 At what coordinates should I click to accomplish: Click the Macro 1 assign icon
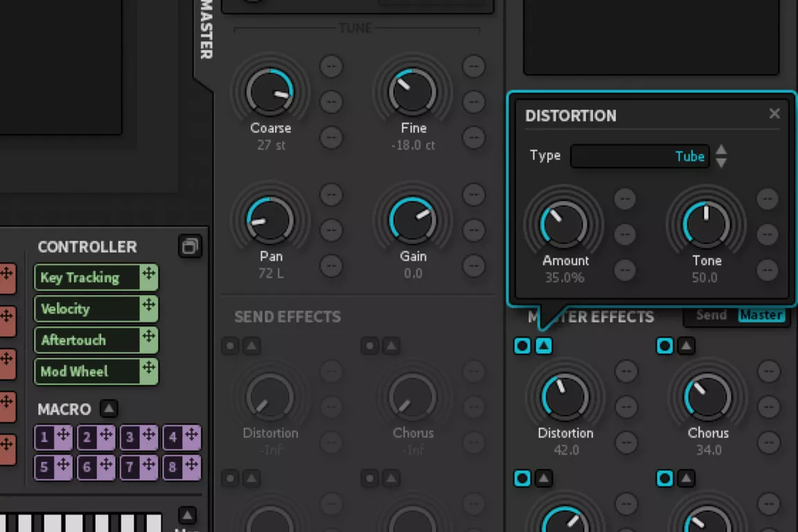point(62,436)
